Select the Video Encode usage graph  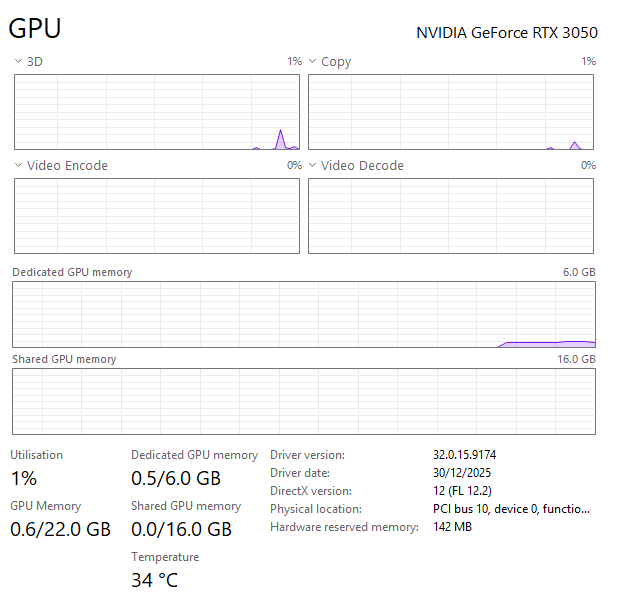[x=157, y=216]
